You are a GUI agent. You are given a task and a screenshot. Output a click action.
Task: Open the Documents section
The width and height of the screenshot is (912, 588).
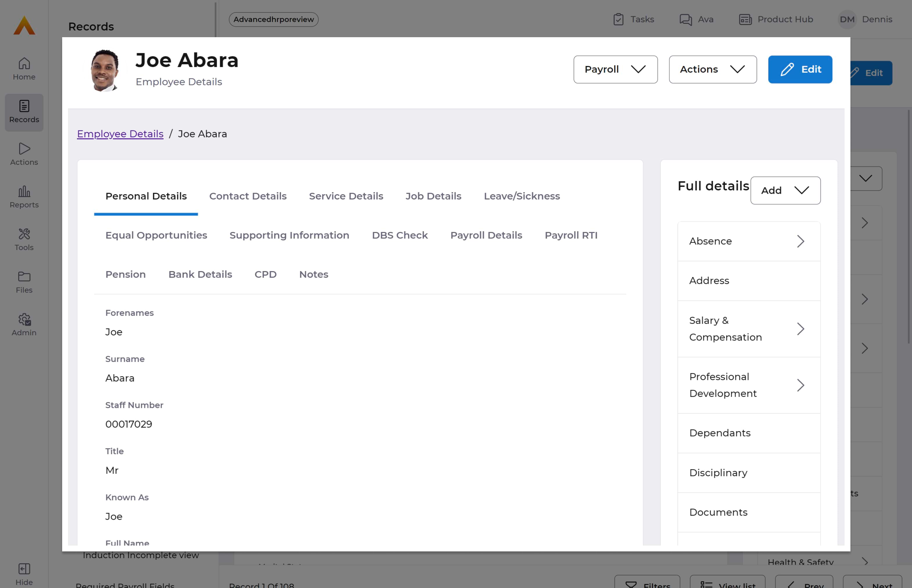[x=748, y=512]
